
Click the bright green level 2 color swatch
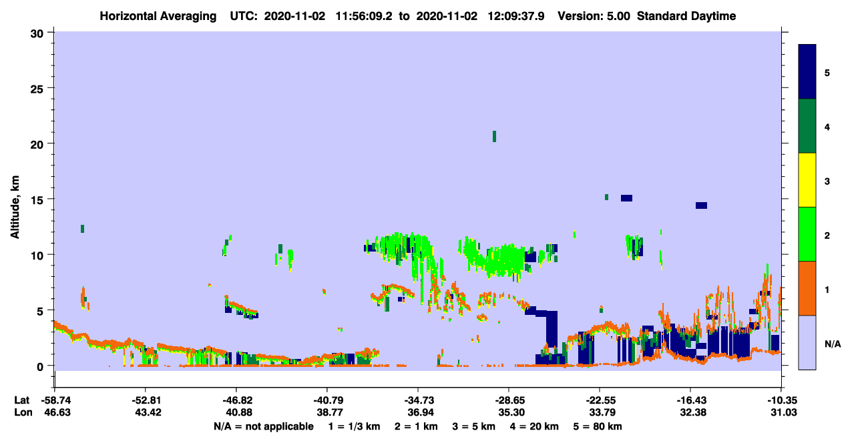[x=807, y=234]
